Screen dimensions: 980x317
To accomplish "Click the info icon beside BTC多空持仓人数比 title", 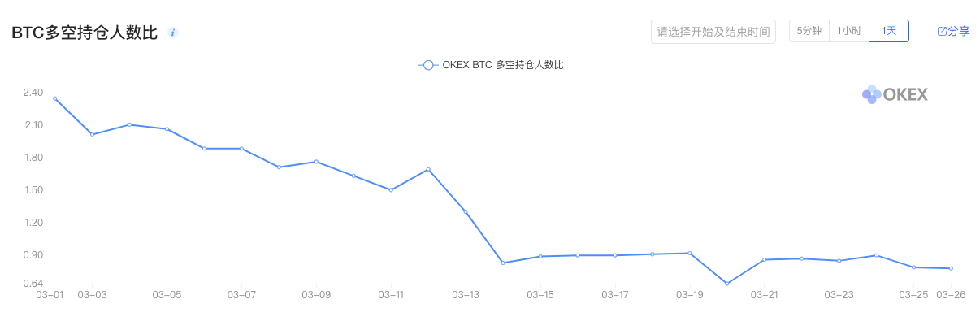I will (172, 33).
